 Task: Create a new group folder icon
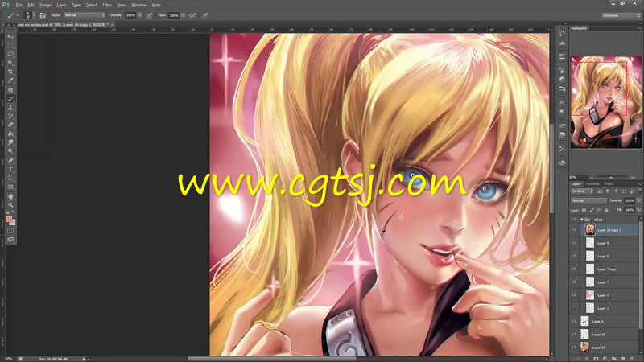tap(614, 359)
